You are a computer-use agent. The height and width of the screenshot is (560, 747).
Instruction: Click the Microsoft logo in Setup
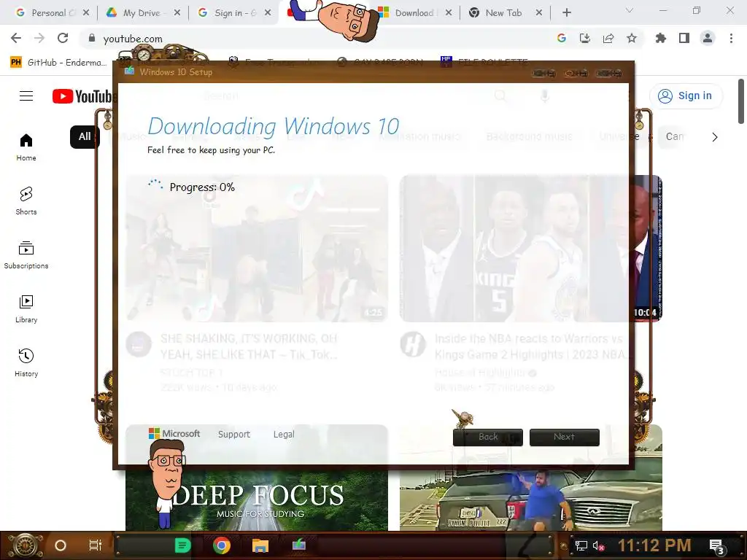174,434
